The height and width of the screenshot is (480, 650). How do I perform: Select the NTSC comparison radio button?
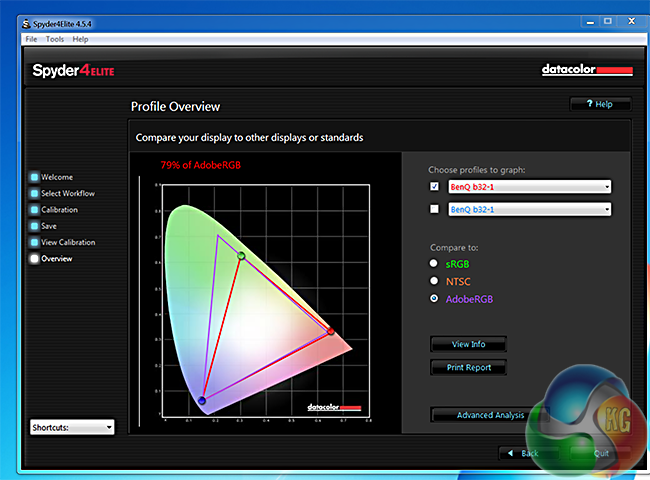click(x=434, y=281)
